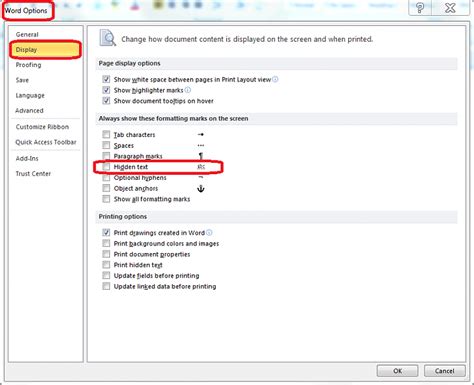Toggle Show white space between pages checkbox

106,79
